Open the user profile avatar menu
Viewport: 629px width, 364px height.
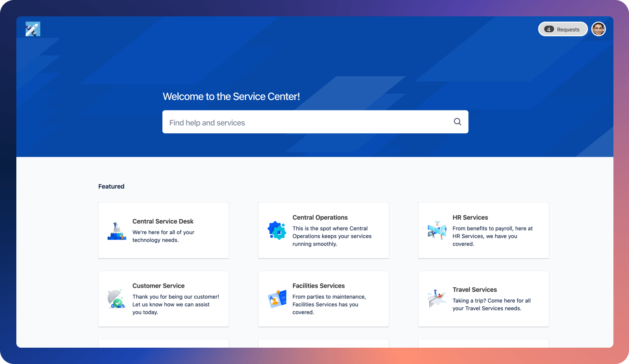(598, 29)
